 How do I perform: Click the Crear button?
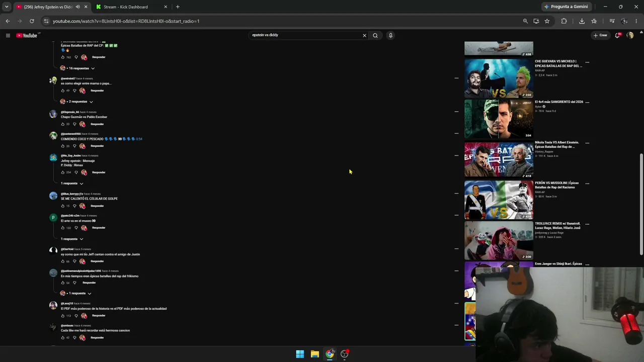(x=600, y=35)
